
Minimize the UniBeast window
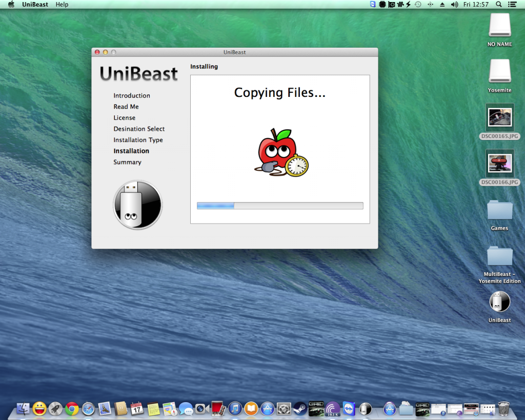click(106, 52)
